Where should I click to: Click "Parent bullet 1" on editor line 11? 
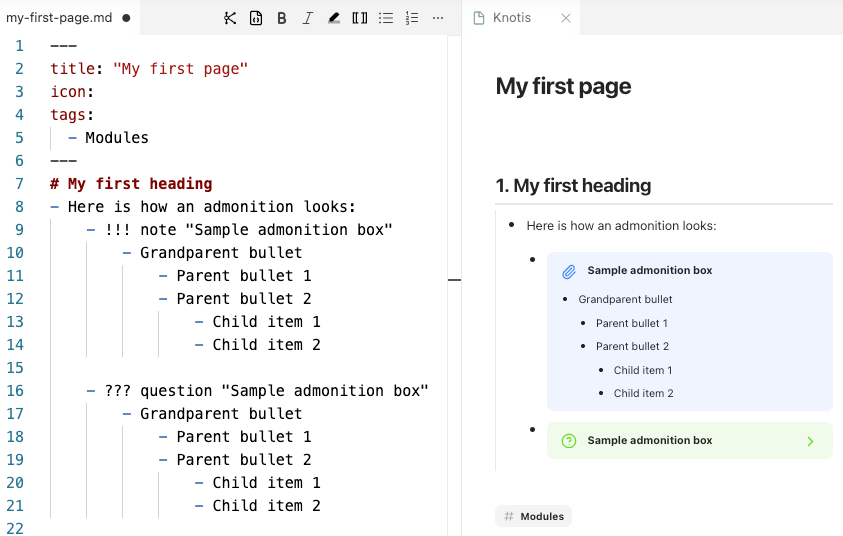244,276
